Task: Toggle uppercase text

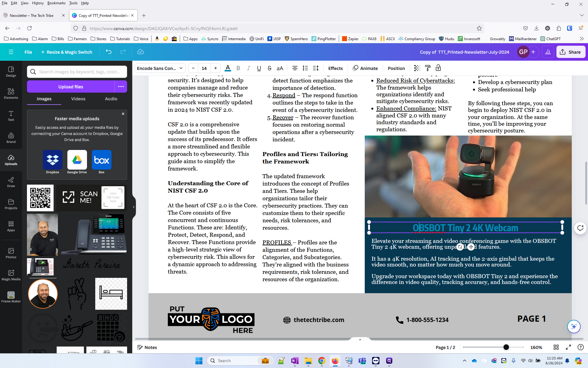Action: 280,68
